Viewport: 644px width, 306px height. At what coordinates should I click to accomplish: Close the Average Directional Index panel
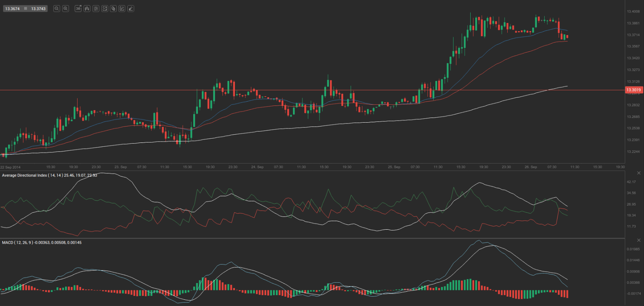point(639,173)
